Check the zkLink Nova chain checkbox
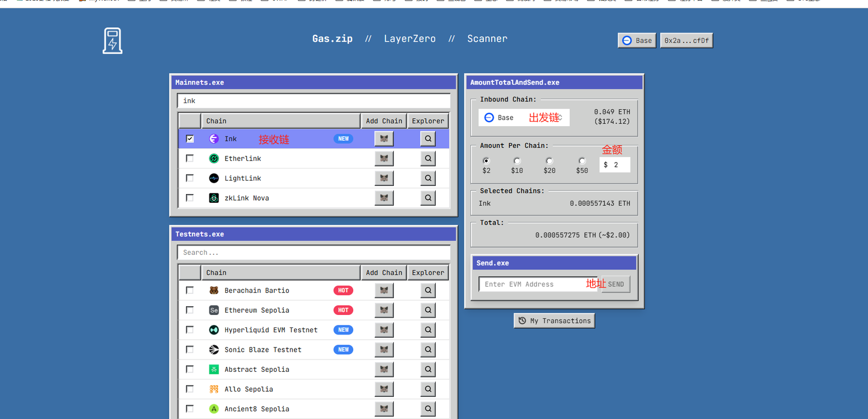This screenshot has width=868, height=419. pyautogui.click(x=190, y=198)
